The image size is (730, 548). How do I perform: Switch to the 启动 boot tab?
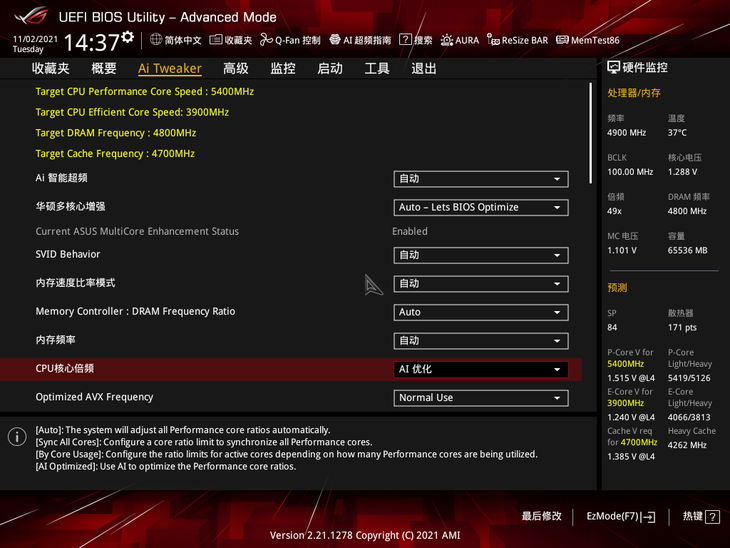click(x=330, y=69)
